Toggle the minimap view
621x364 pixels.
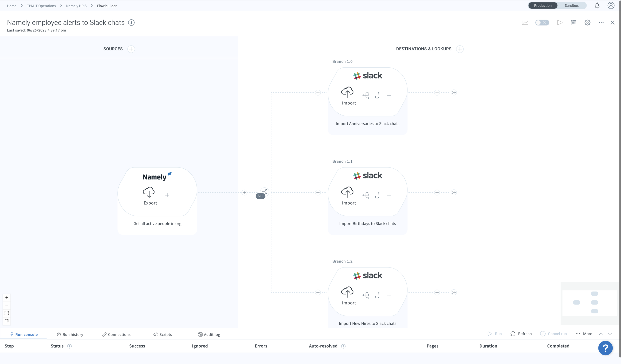point(7,321)
